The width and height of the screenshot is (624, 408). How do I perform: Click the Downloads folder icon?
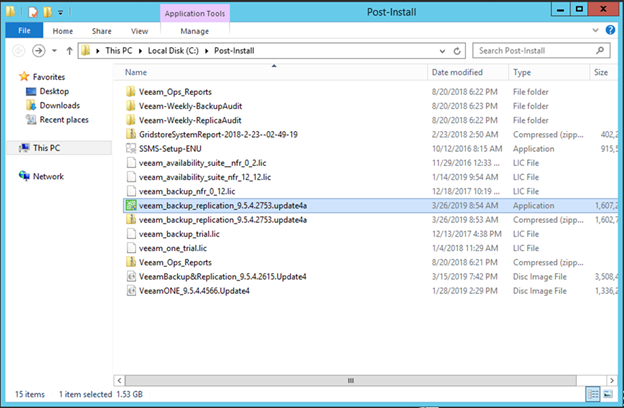pyautogui.click(x=31, y=105)
